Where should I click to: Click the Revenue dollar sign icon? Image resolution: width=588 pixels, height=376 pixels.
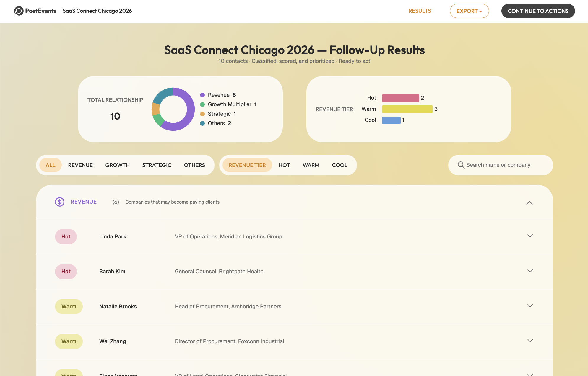60,202
